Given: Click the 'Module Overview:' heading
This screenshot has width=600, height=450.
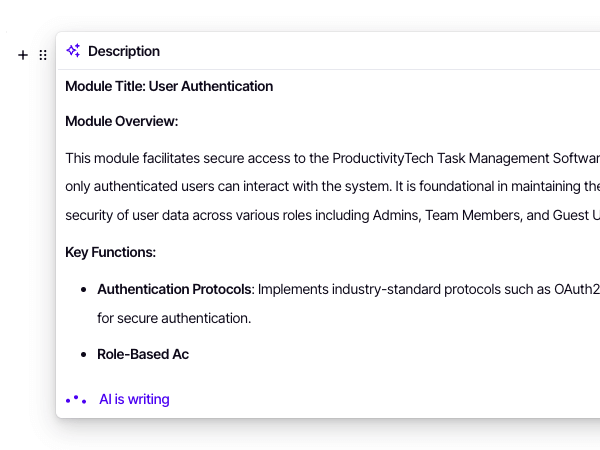Looking at the screenshot, I should pyautogui.click(x=122, y=121).
